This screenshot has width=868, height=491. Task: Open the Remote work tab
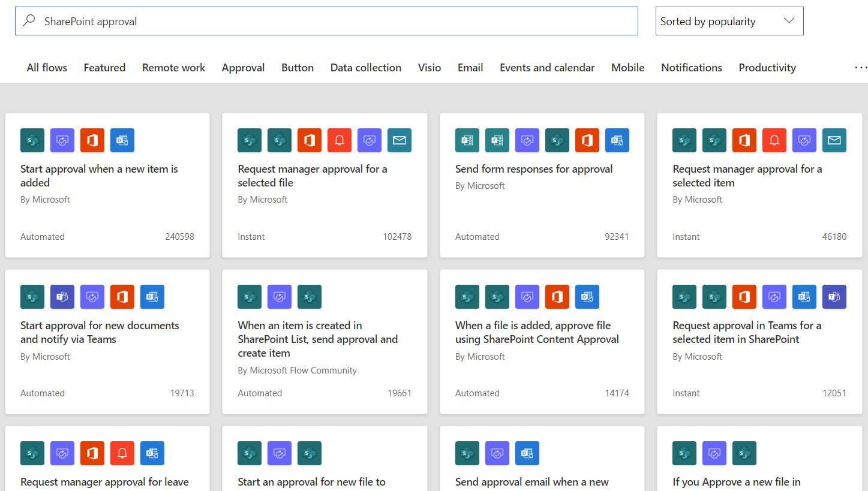pyautogui.click(x=173, y=68)
